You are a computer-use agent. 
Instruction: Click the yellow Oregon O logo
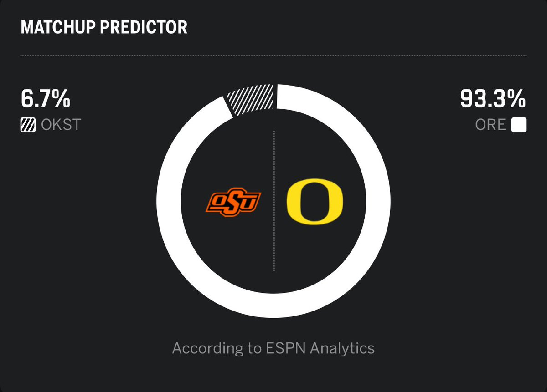point(315,201)
